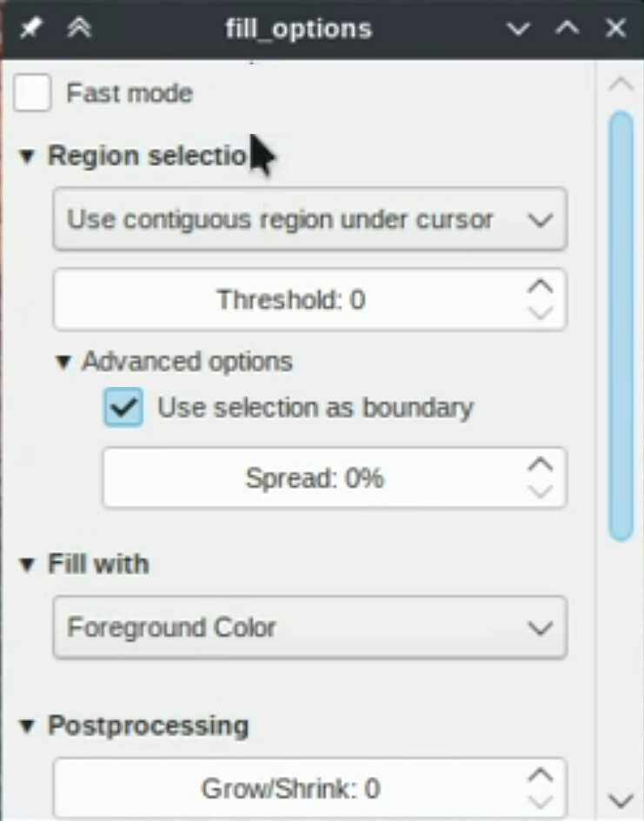Uncheck Use selection as boundary

123,407
